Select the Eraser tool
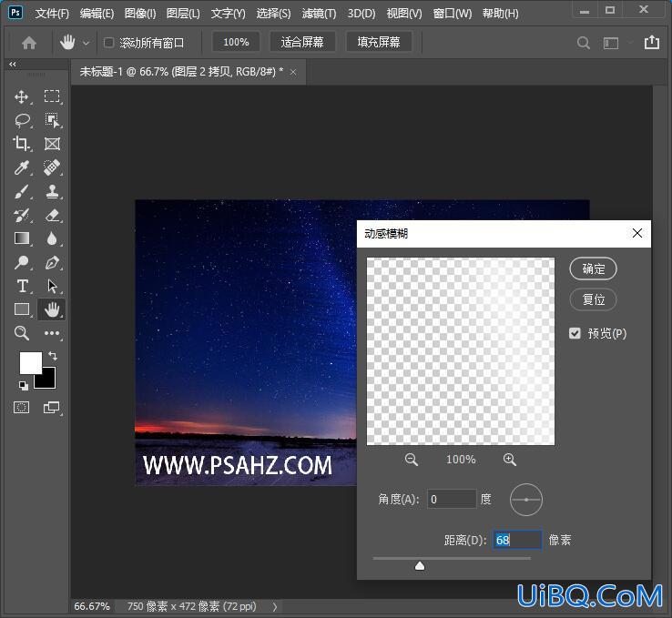Viewport: 672px width, 618px height. pyautogui.click(x=52, y=215)
